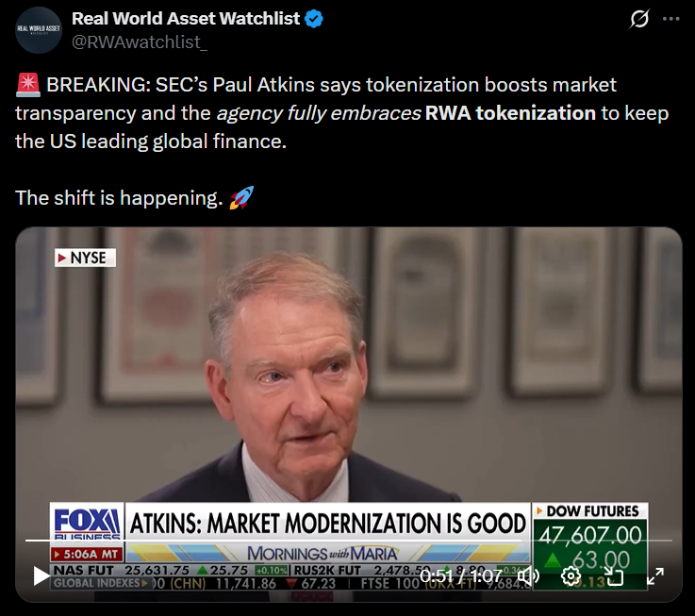Click the bold 'RWA tokenization' text

click(510, 113)
